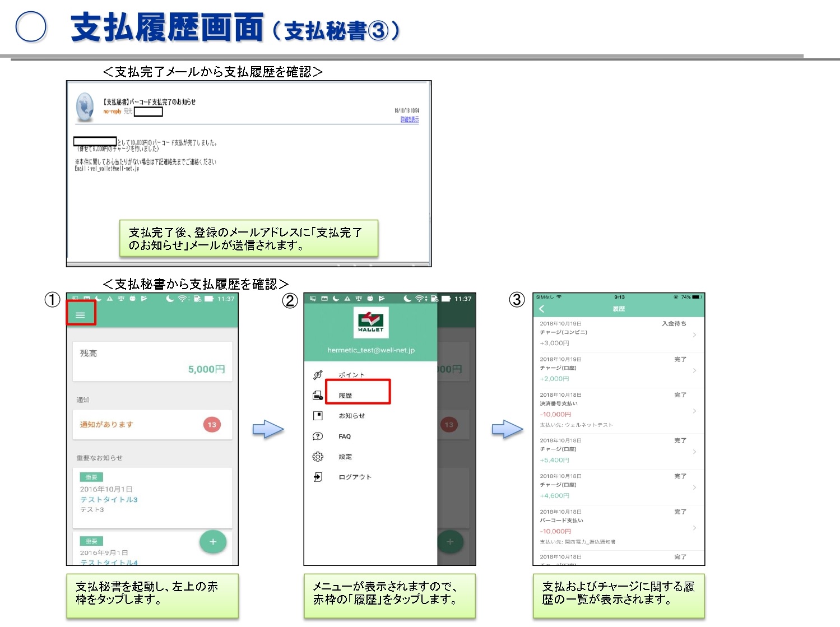This screenshot has width=840, height=627.
Task: Click the 設定 gear icon
Action: pyautogui.click(x=318, y=457)
